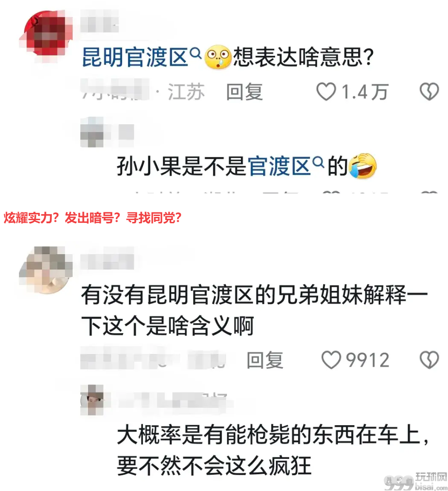Tap blurred username above 昆明官渡区 comment
Image resolution: width=448 pixels, height=491 pixels.
point(99,21)
